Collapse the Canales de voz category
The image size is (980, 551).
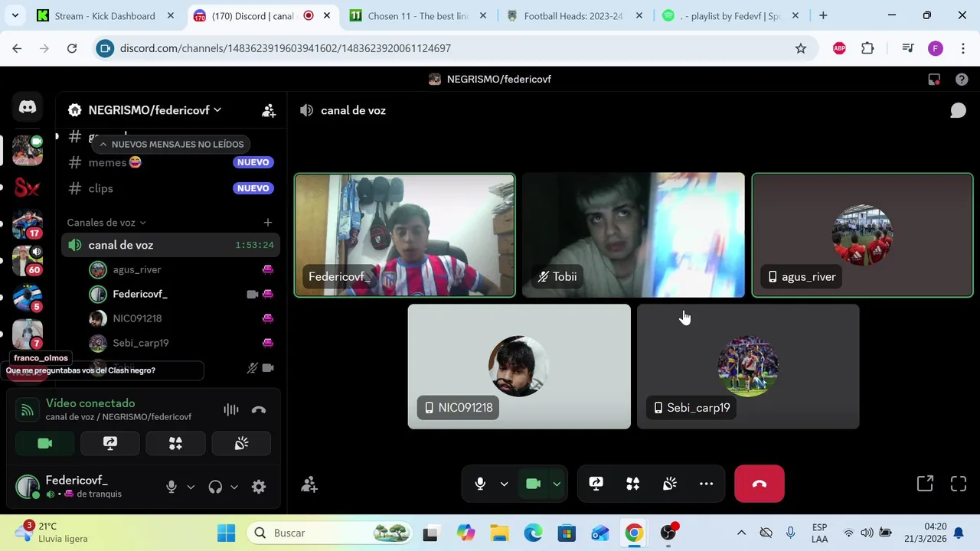106,223
